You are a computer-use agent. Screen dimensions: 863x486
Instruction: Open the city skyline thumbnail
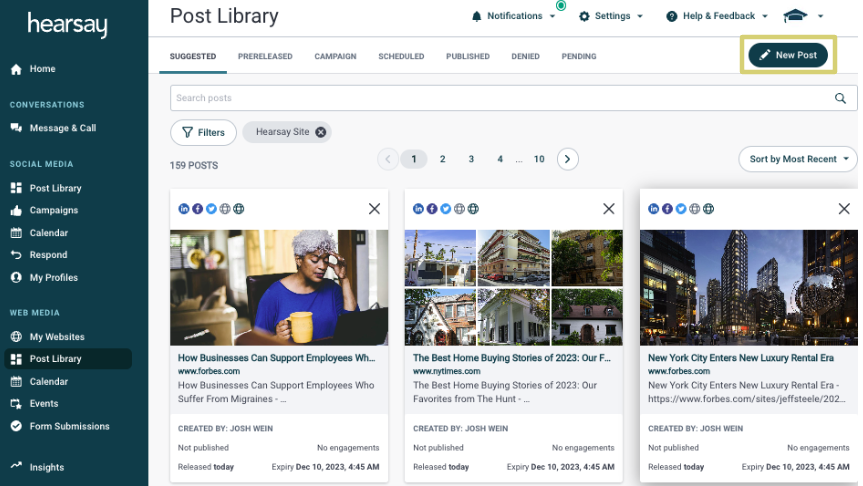click(749, 287)
